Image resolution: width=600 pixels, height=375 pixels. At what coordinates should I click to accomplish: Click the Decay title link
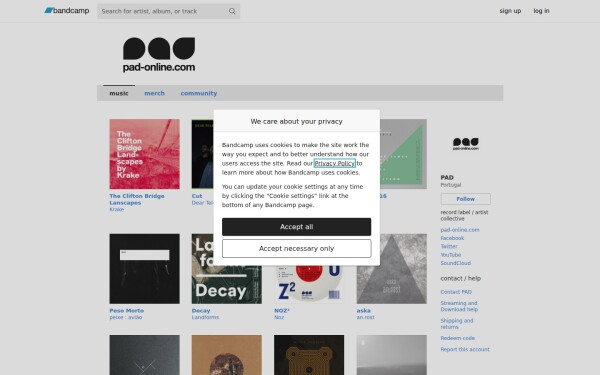(x=201, y=310)
